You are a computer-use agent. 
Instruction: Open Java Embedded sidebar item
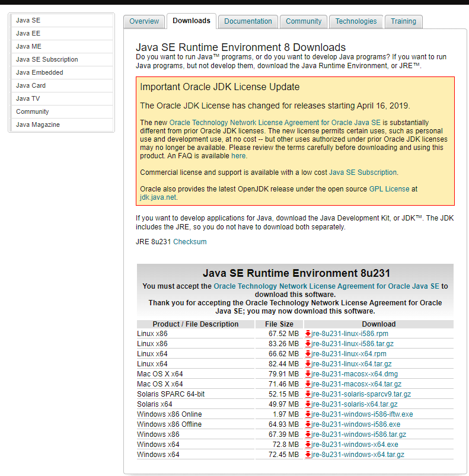[x=62, y=72]
